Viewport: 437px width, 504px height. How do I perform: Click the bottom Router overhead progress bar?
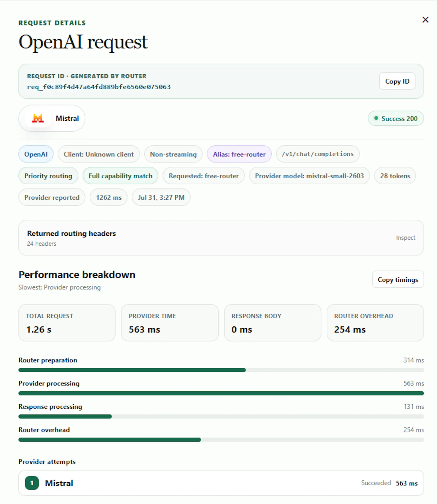(x=221, y=440)
